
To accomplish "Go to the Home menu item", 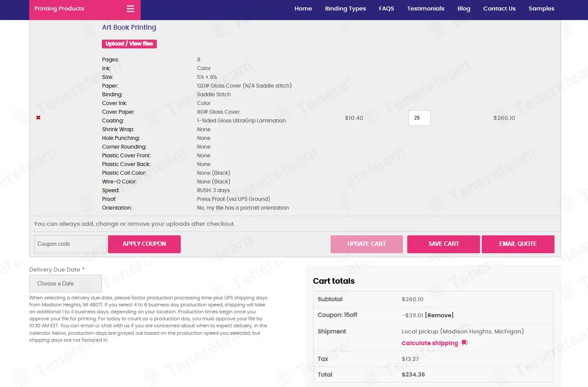I will [303, 9].
